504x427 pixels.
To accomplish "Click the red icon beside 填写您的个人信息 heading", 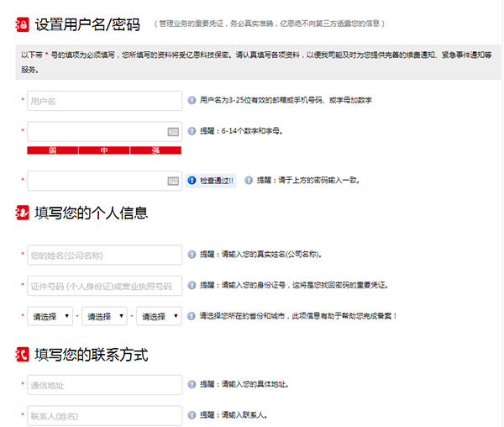I will [x=22, y=213].
